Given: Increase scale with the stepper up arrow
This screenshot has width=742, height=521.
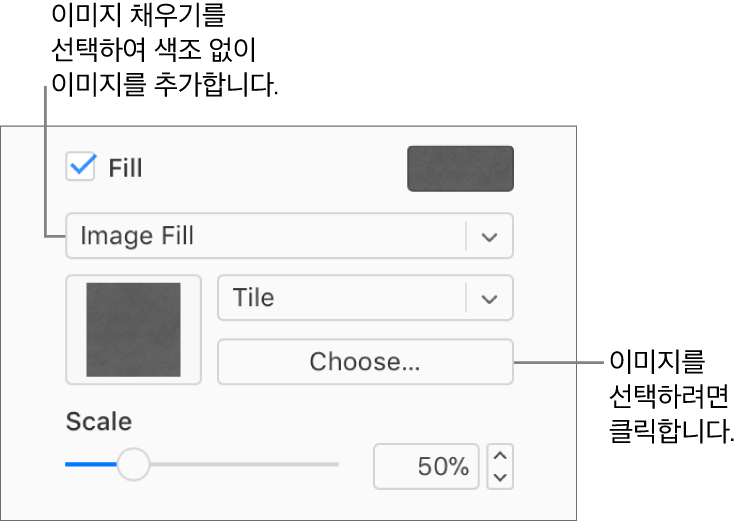Looking at the screenshot, I should (x=500, y=456).
